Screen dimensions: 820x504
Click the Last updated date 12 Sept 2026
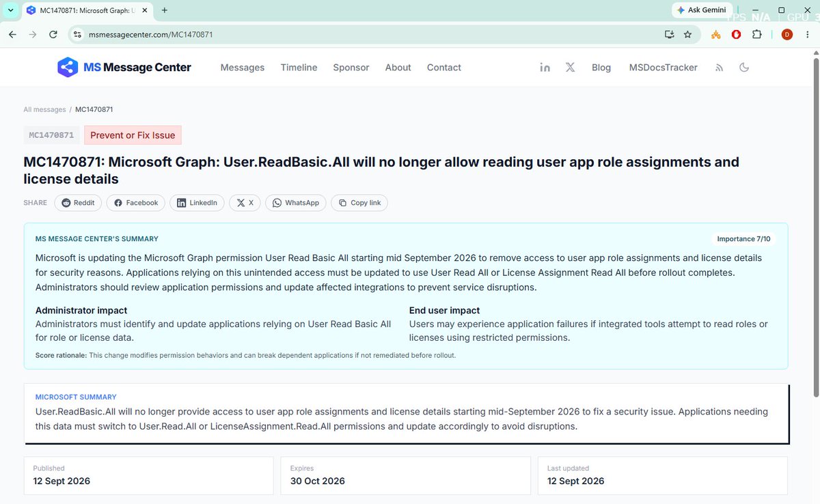[x=576, y=481]
